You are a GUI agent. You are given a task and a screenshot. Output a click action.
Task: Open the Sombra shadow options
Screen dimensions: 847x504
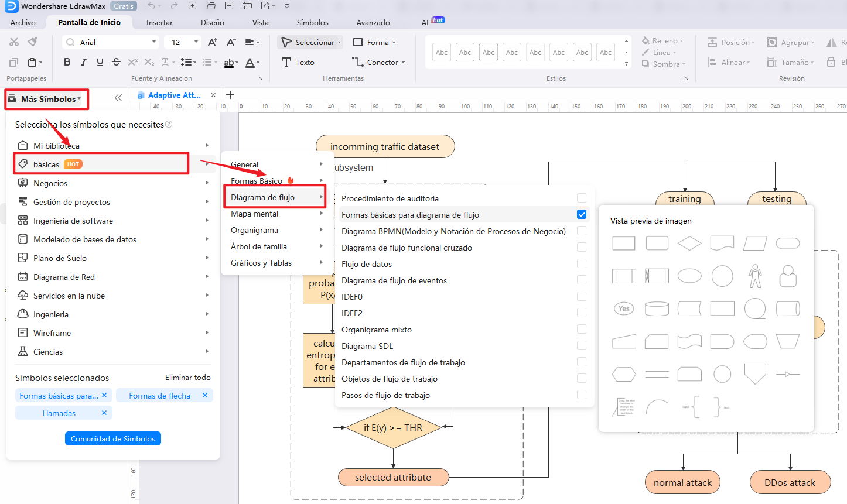pos(663,64)
